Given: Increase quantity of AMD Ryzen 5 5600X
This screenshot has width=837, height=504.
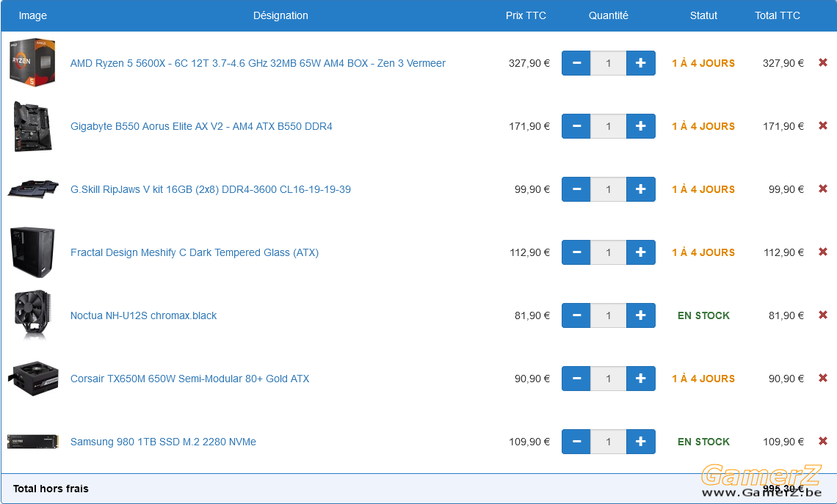Looking at the screenshot, I should pos(640,63).
